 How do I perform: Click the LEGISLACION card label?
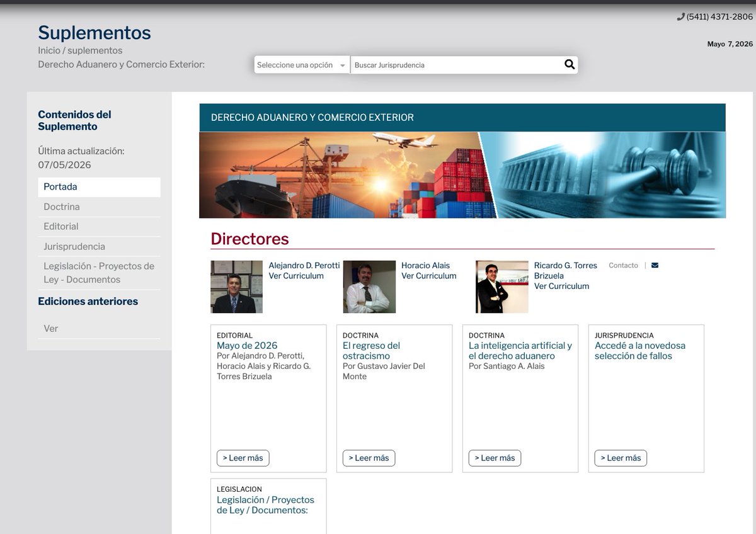(x=239, y=489)
